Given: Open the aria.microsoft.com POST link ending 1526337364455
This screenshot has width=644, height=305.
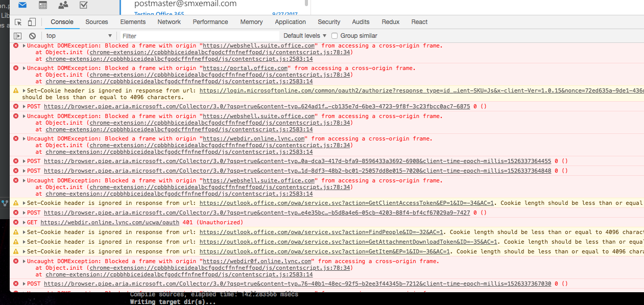Looking at the screenshot, I should click(x=298, y=161).
